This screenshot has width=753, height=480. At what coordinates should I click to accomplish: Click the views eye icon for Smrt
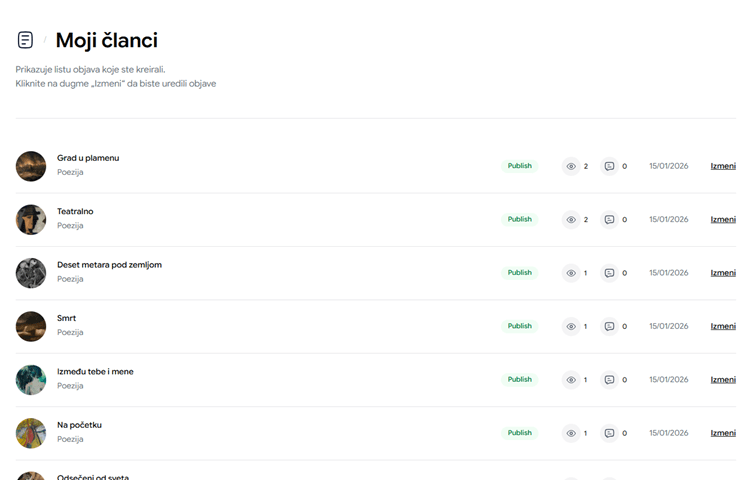pos(571,326)
